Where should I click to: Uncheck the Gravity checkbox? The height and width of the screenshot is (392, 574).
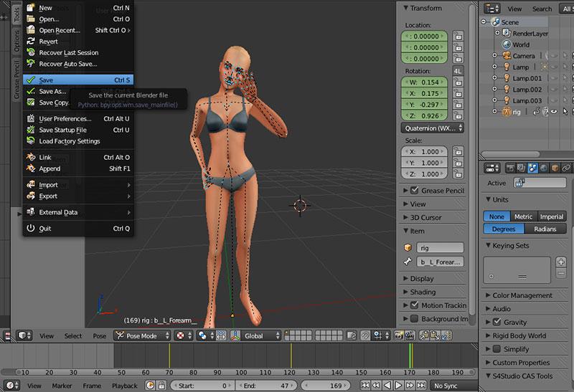497,322
